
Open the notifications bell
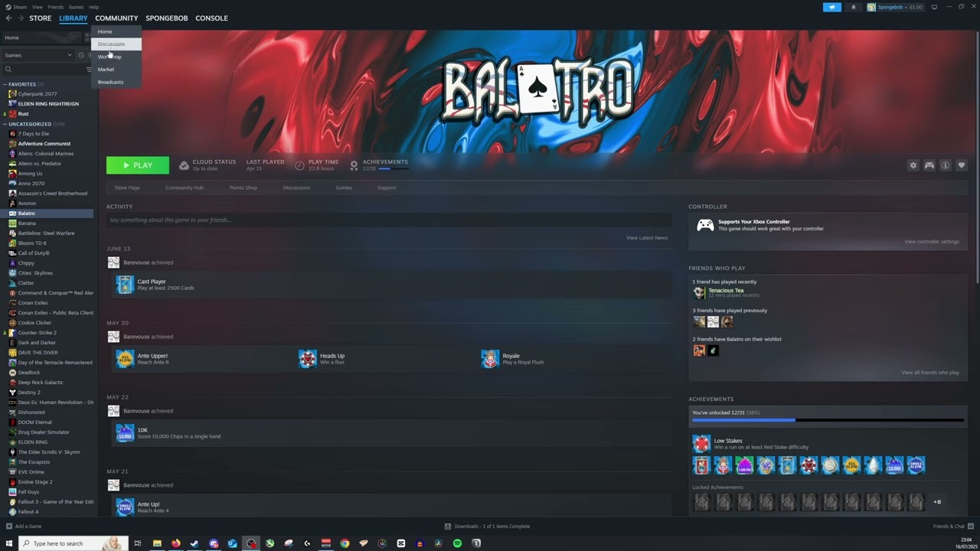[854, 7]
